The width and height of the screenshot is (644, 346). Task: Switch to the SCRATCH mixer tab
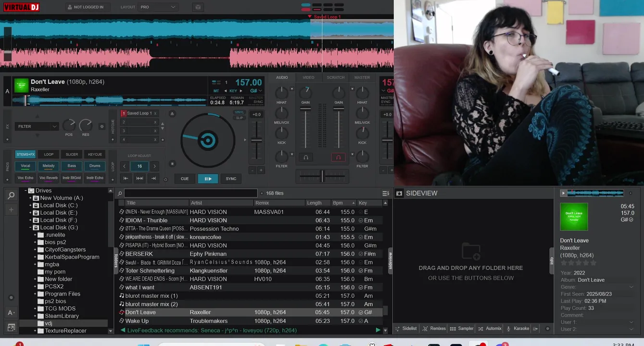[x=336, y=77]
